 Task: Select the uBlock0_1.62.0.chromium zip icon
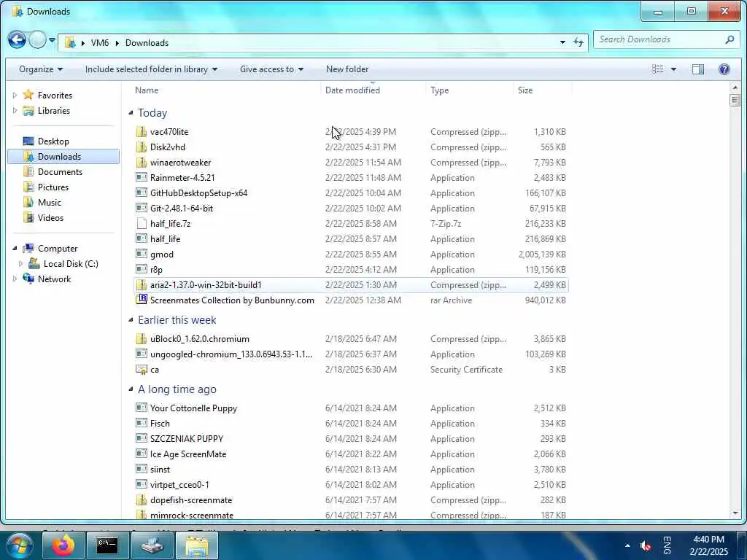point(141,338)
